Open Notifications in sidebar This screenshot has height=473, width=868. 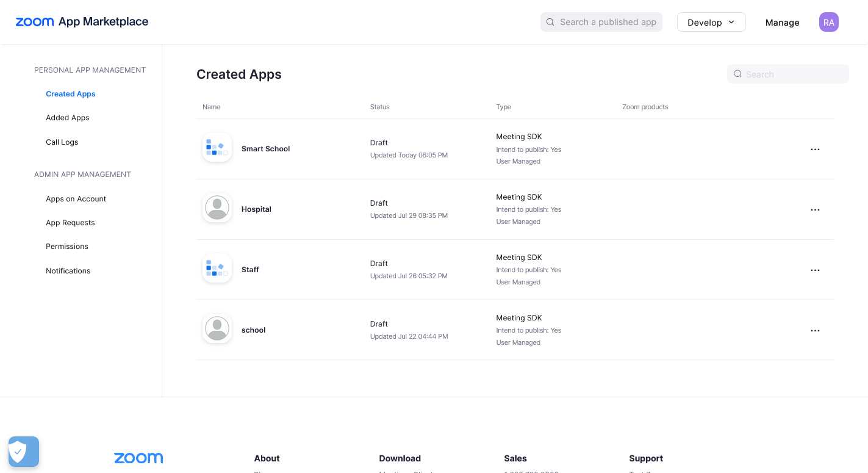[68, 271]
